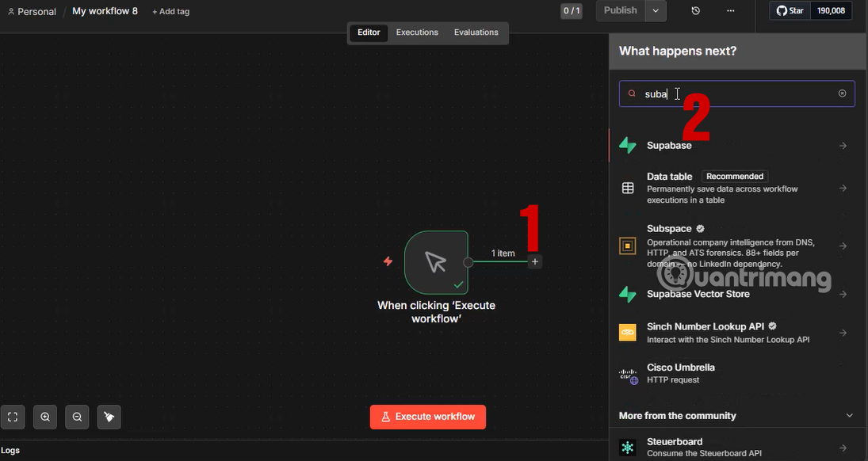This screenshot has width=868, height=461.
Task: Click Data table description text
Action: [722, 194]
